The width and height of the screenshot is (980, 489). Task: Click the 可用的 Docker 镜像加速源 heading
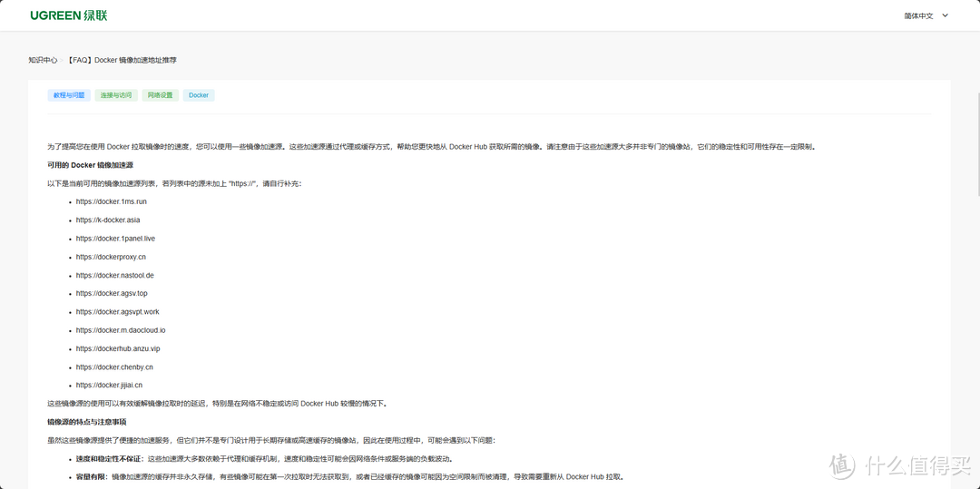click(91, 165)
